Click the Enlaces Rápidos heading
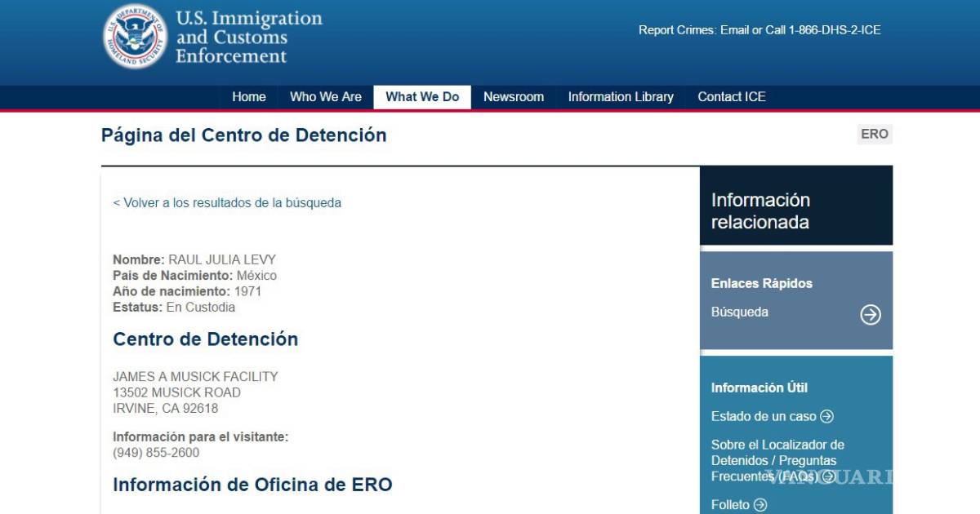 [762, 284]
